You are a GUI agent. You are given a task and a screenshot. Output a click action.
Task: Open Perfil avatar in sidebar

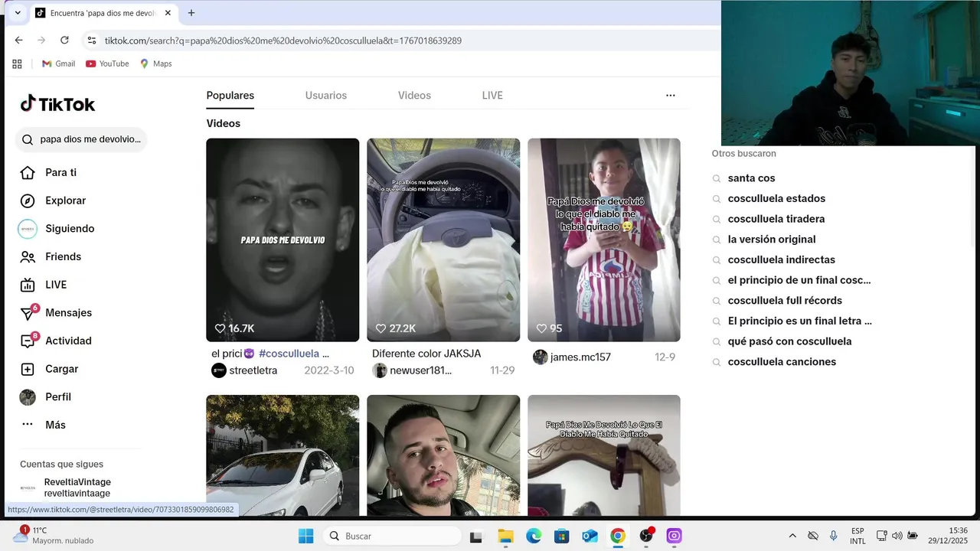(28, 397)
